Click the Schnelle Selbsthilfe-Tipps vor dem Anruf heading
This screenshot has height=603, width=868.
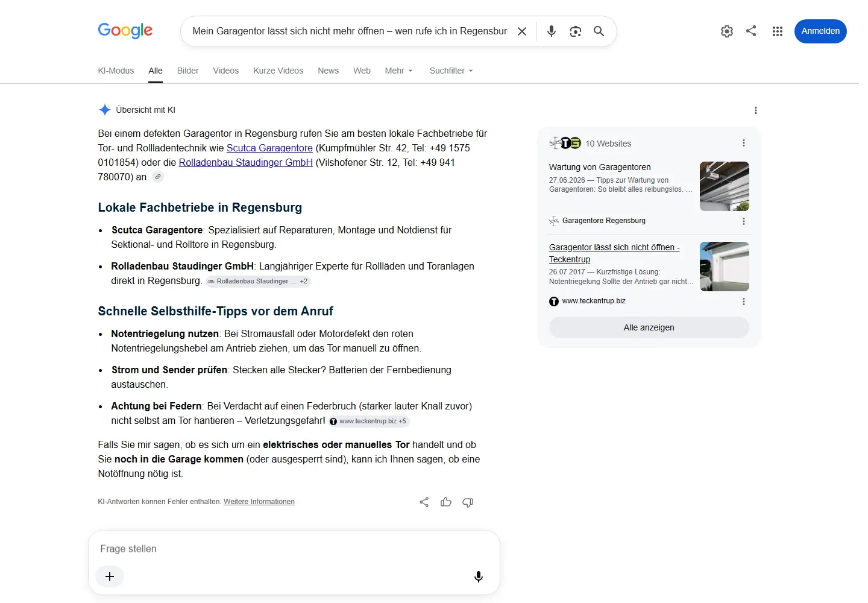click(215, 311)
